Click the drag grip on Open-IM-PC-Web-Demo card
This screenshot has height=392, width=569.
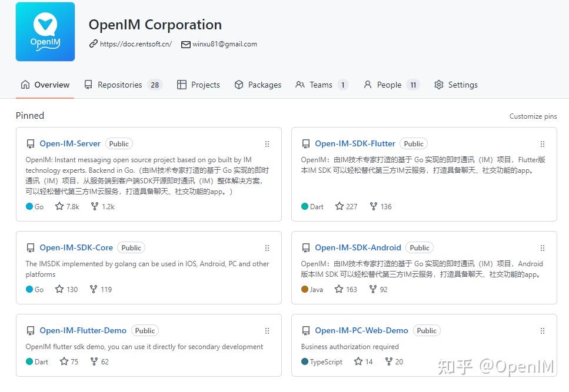click(x=542, y=330)
